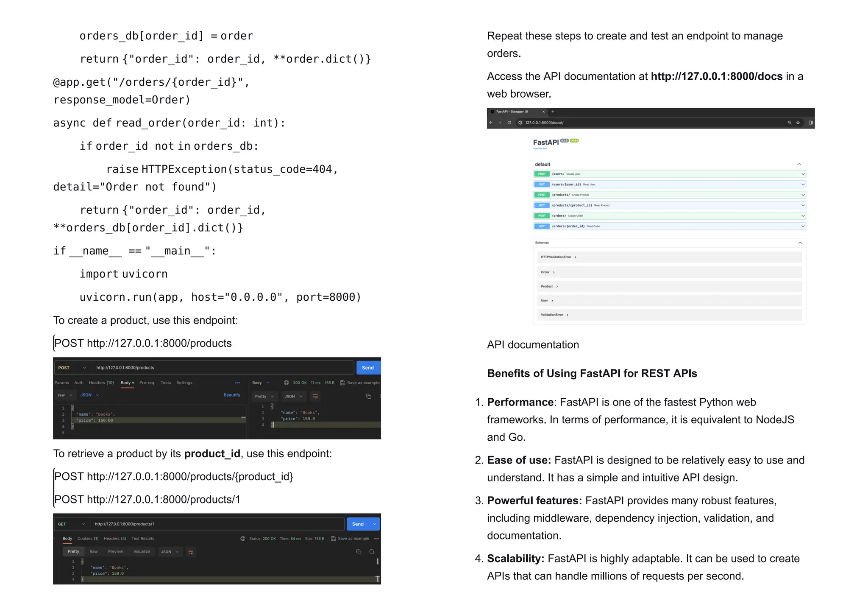Open the Headers (10) tab
868x615 pixels.
(101, 383)
